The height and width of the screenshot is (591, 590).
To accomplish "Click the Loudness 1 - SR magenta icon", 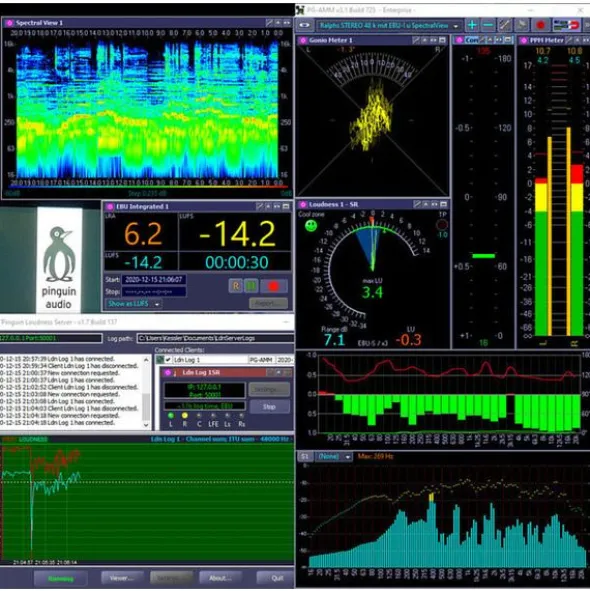I will point(303,204).
